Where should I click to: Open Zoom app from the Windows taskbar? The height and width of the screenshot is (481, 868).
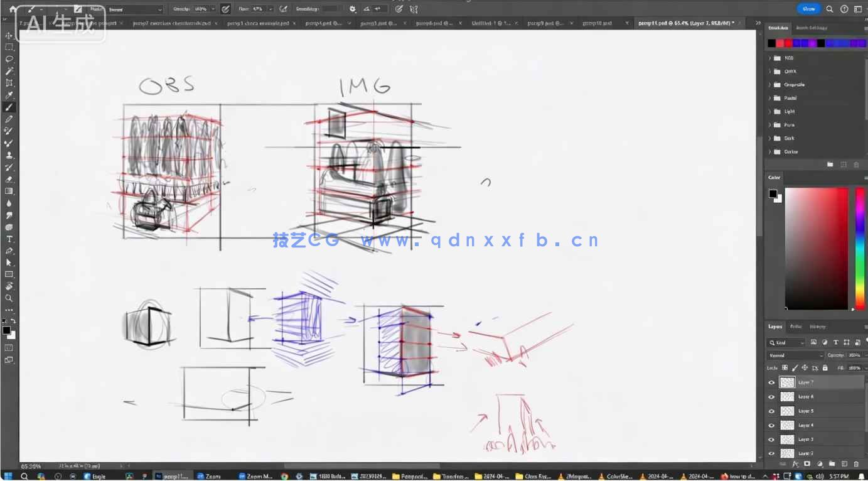209,477
